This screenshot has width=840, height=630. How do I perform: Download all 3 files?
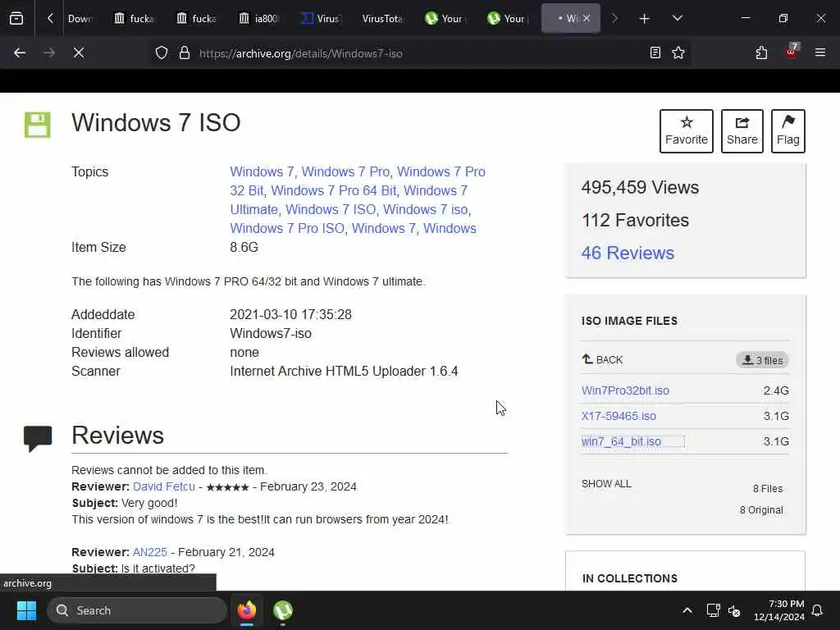coord(762,360)
